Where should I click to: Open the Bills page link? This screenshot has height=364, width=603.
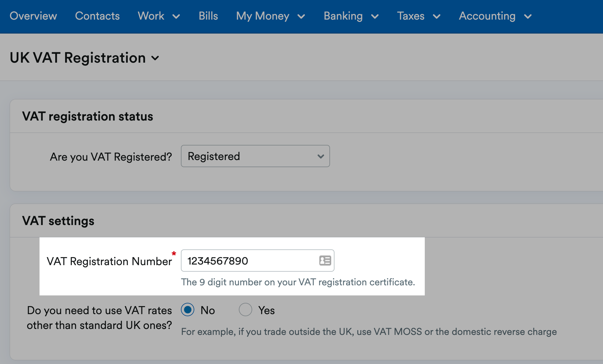(208, 16)
